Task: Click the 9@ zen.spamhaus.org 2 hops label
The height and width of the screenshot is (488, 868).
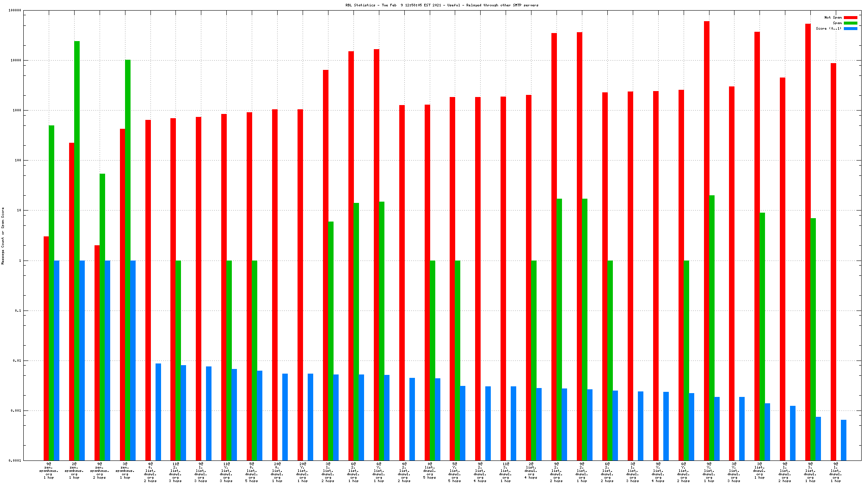Action: click(x=100, y=471)
